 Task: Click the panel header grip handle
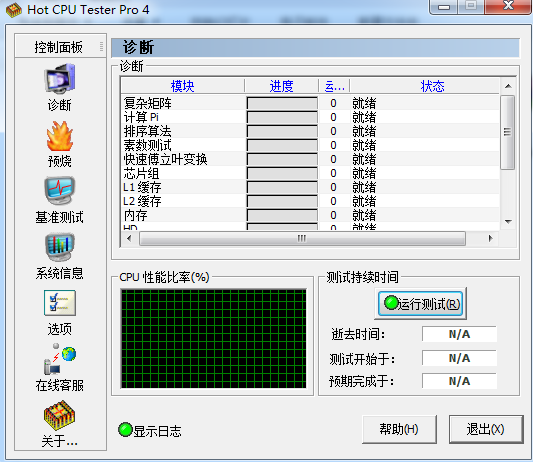coord(101,46)
